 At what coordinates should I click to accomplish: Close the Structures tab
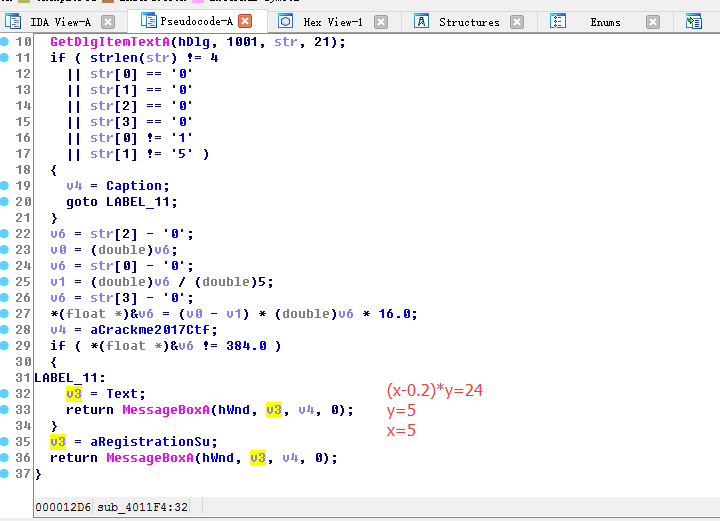click(517, 22)
